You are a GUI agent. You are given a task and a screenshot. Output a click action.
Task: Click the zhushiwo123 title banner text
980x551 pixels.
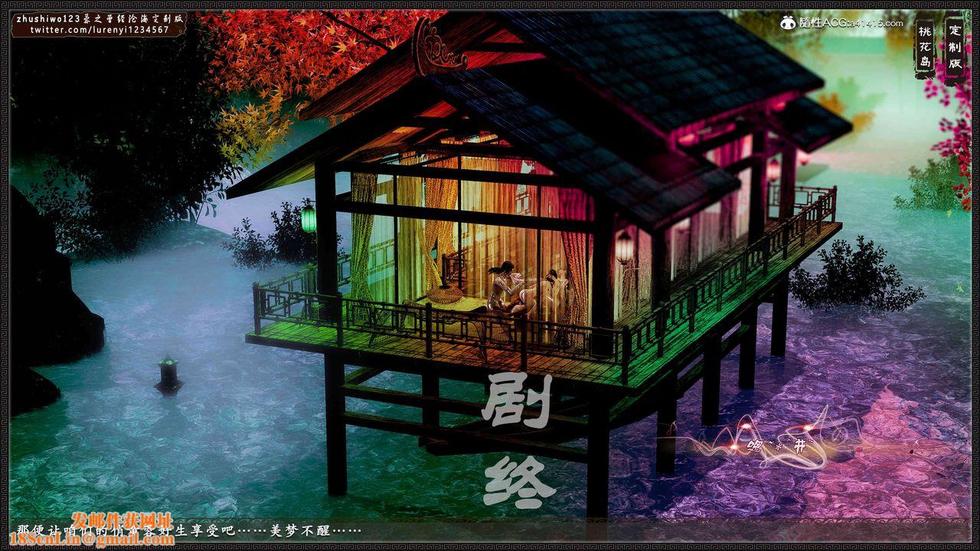pos(100,17)
